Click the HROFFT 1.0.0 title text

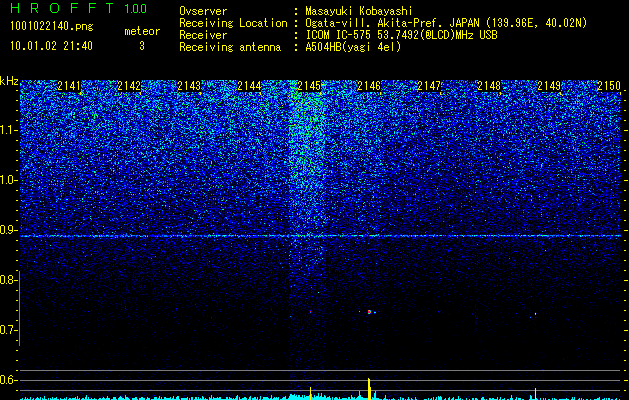(x=78, y=8)
